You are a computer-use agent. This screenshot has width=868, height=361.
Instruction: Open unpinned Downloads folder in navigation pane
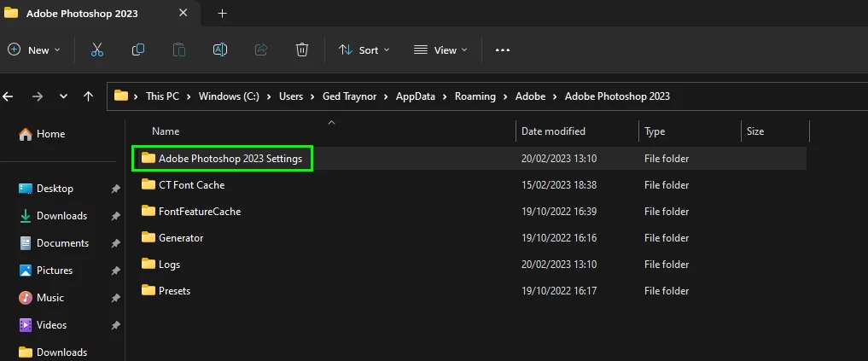(61, 352)
